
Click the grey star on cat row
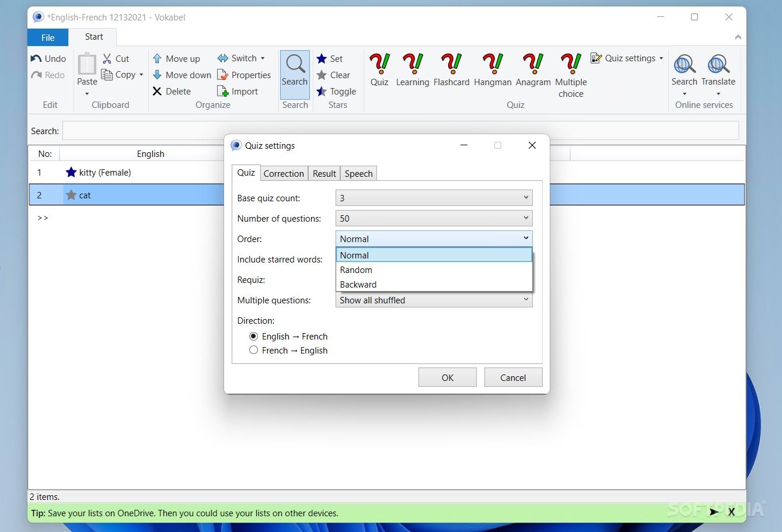(71, 195)
